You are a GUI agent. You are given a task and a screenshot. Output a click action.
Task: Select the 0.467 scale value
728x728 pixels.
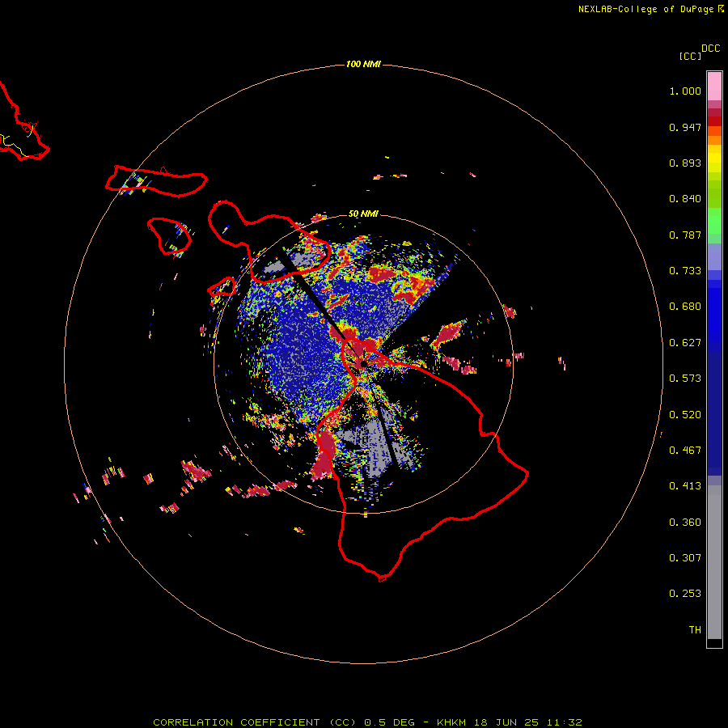[x=685, y=451]
